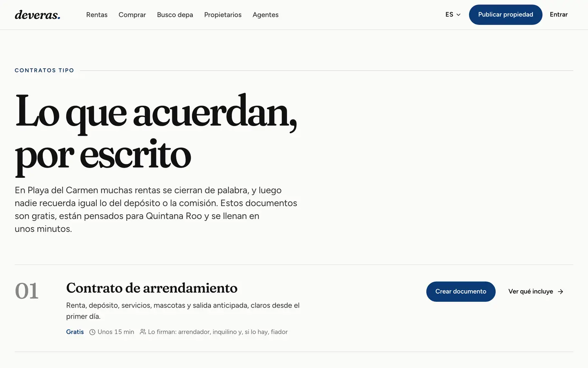Image resolution: width=588 pixels, height=368 pixels.
Task: Create the Contrato de arrendamiento document
Action: (461, 292)
